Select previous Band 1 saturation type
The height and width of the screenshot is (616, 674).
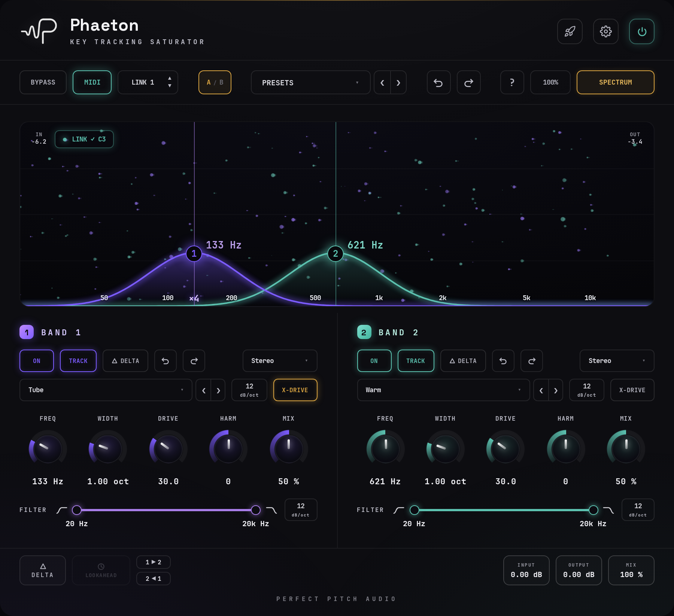pos(204,390)
